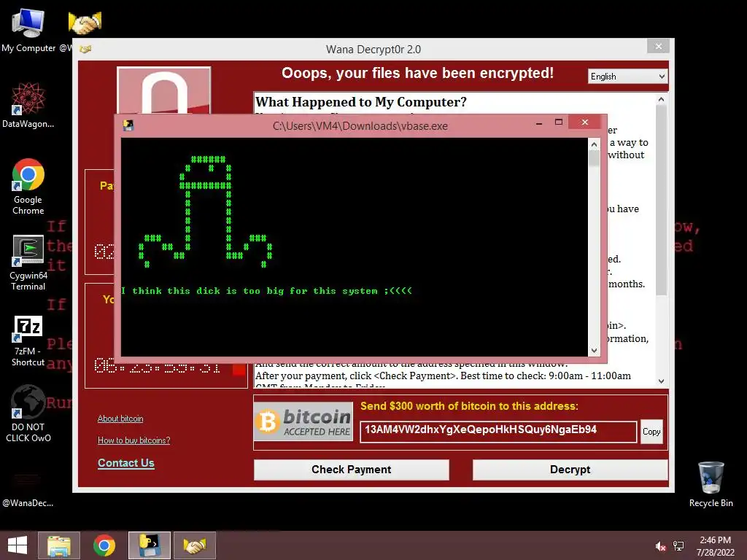
Task: Click 'After your payment, click <Check Payment>' line
Action: click(x=443, y=376)
